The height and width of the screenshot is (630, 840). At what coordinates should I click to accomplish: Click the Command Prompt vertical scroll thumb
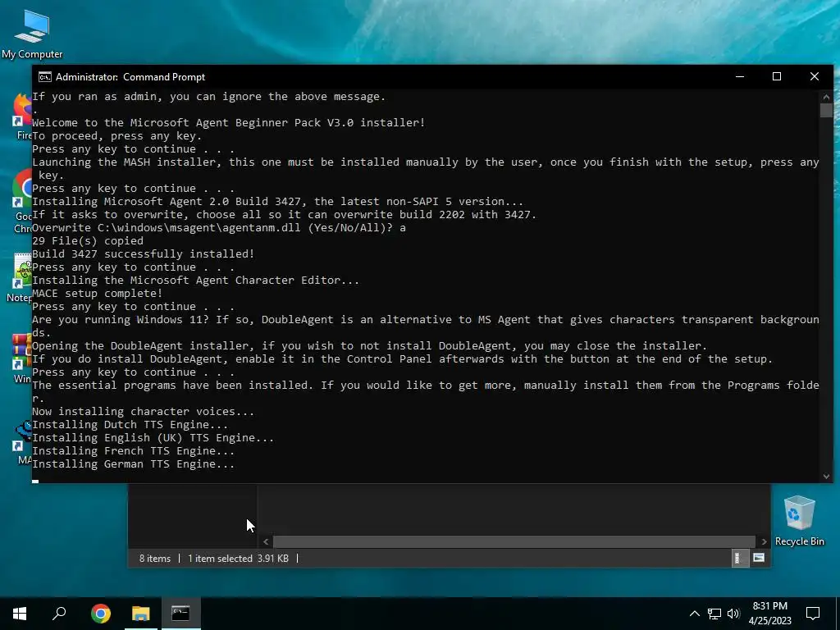point(826,111)
